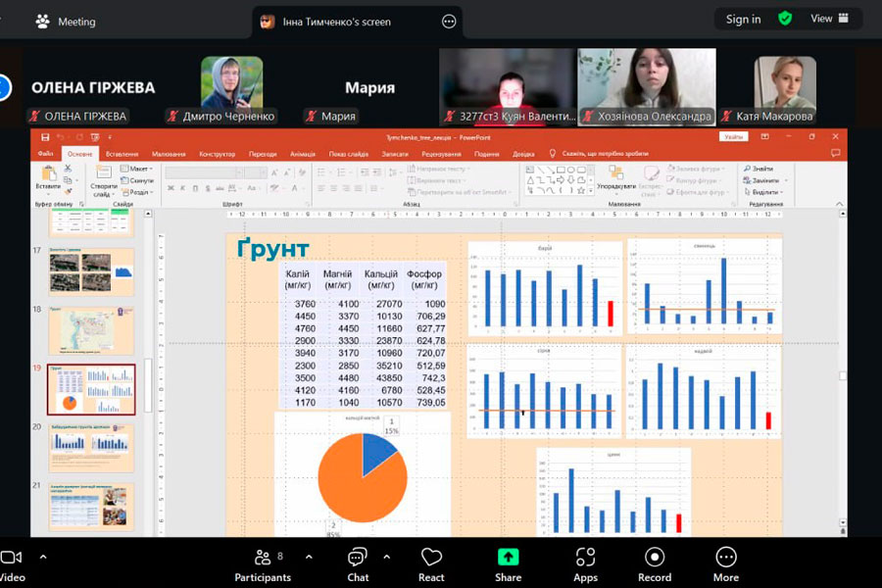Switch to the Meeting tab
882x588 pixels.
[x=67, y=22]
